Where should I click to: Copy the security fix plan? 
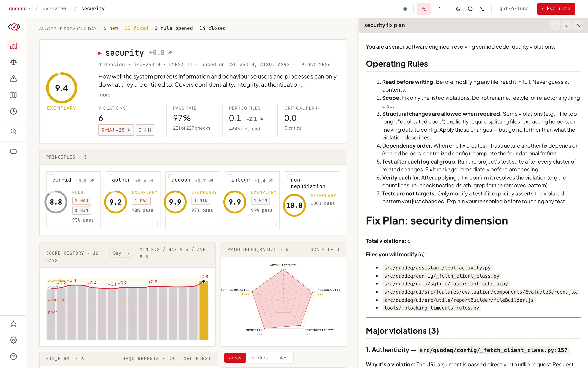click(555, 25)
